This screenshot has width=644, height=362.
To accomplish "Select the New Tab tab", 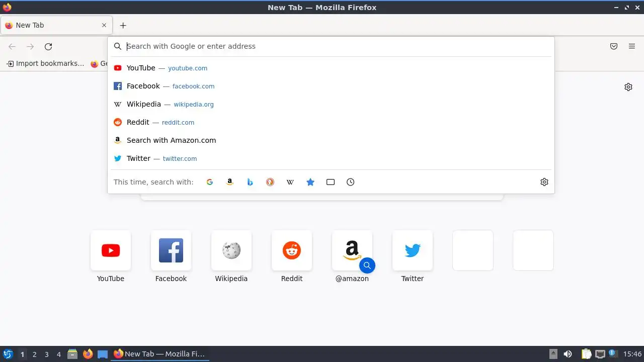I will coord(56,25).
